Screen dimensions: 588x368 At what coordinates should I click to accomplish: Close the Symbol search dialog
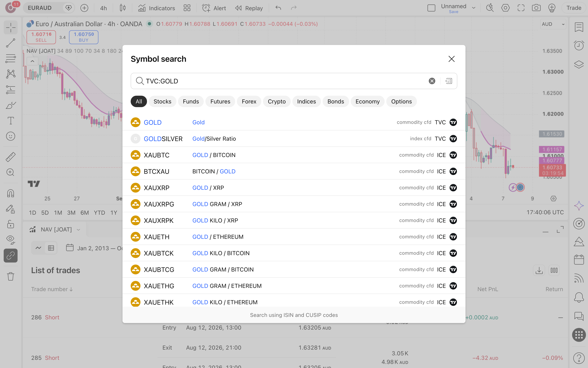(x=451, y=59)
